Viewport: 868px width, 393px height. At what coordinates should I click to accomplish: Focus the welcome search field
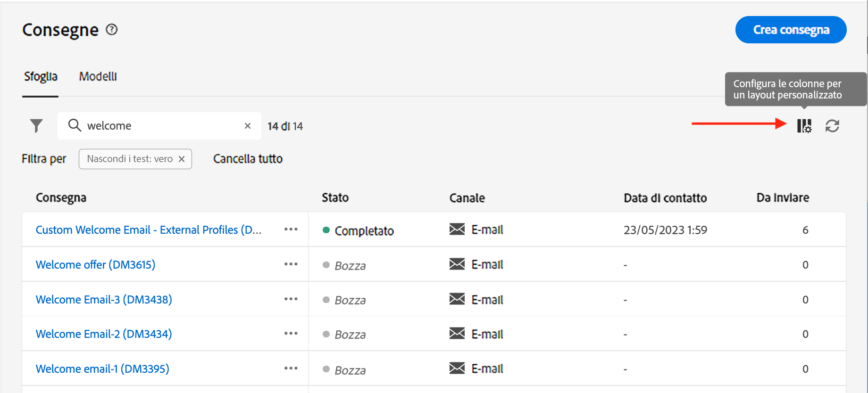tap(160, 126)
